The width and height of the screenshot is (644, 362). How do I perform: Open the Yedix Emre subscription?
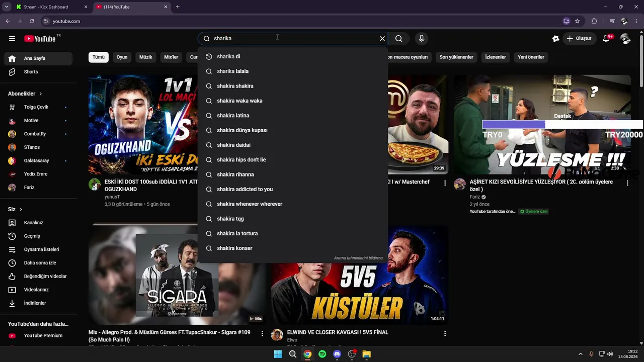(x=38, y=174)
